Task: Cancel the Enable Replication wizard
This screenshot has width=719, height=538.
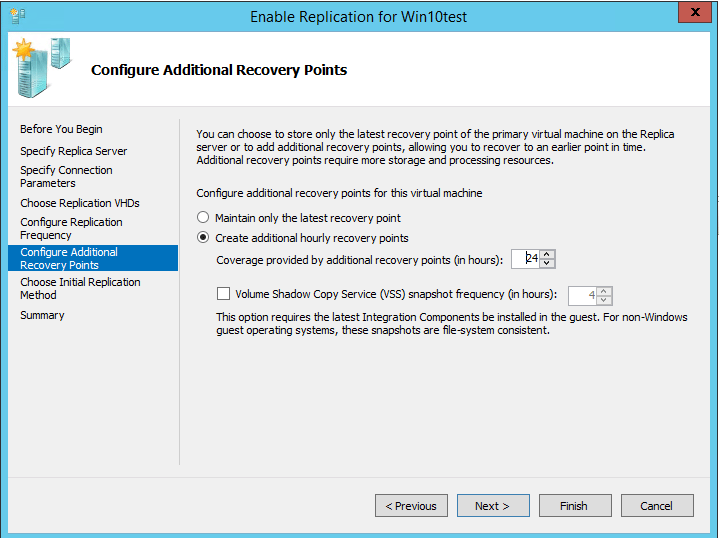Action: coord(657,506)
